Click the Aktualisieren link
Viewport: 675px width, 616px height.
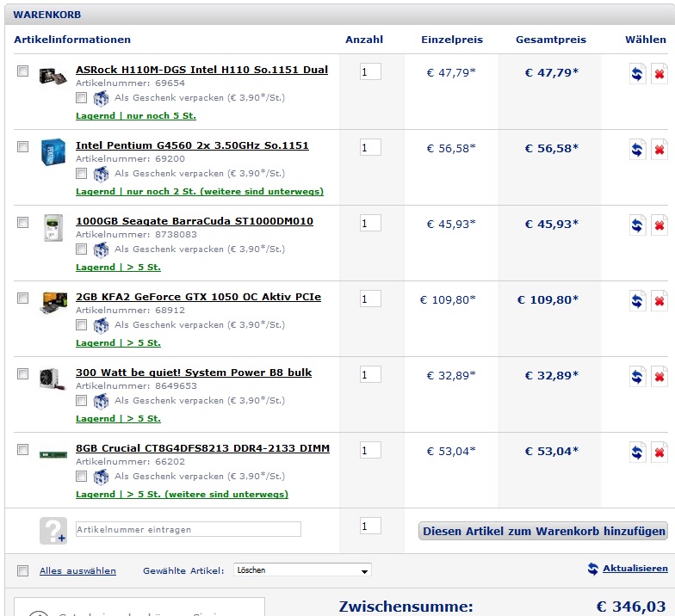click(635, 568)
